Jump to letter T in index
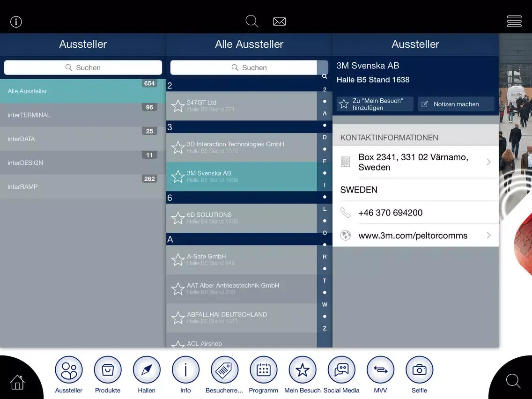Screen dimensions: 532x399 (x=325, y=281)
